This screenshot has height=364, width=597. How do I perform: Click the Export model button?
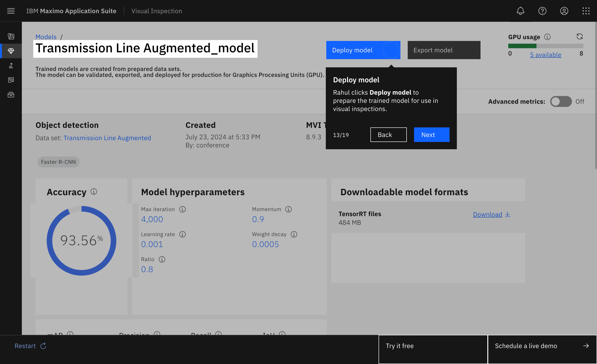coord(444,50)
